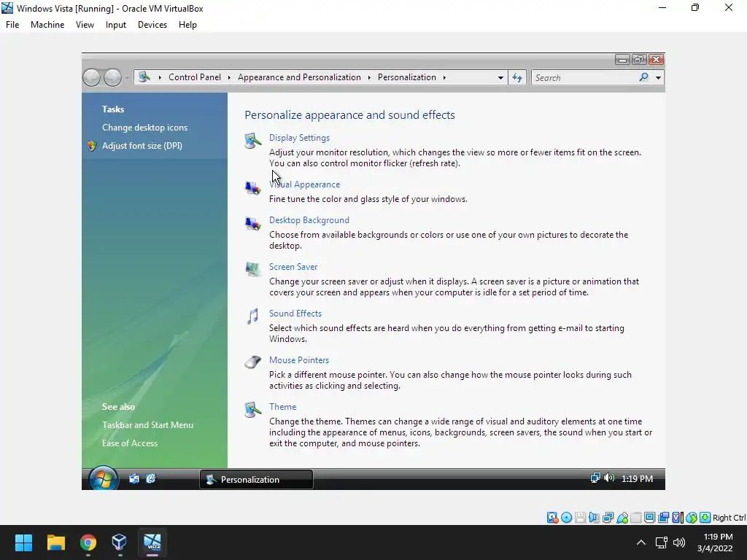Open the Screen Saver link
747x560 pixels.
(293, 267)
